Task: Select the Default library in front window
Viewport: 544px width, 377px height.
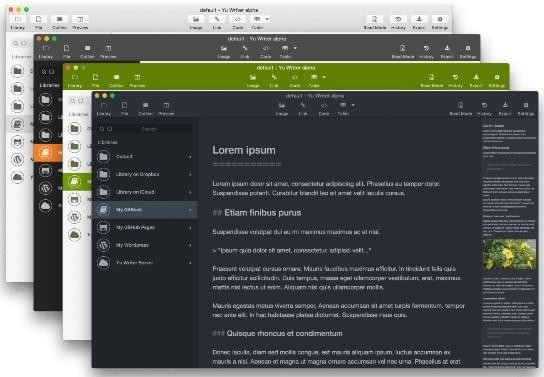Action: [145, 157]
